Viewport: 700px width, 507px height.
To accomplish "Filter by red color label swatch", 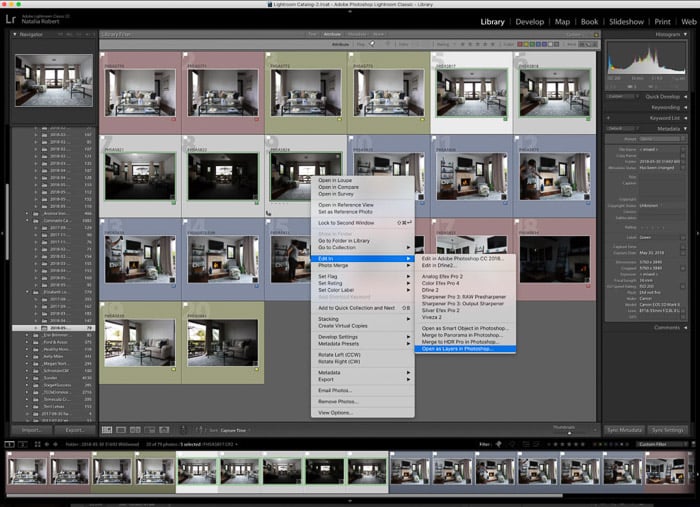I will [520, 44].
